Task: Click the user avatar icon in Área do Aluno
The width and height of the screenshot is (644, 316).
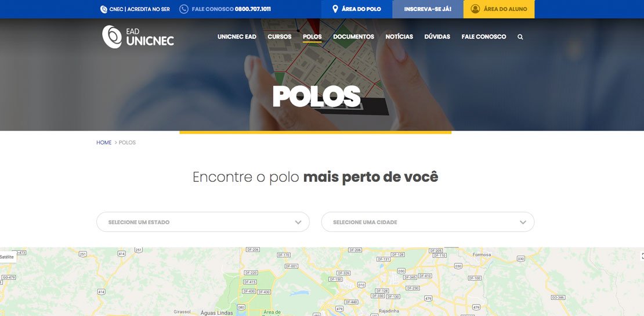Action: point(475,9)
